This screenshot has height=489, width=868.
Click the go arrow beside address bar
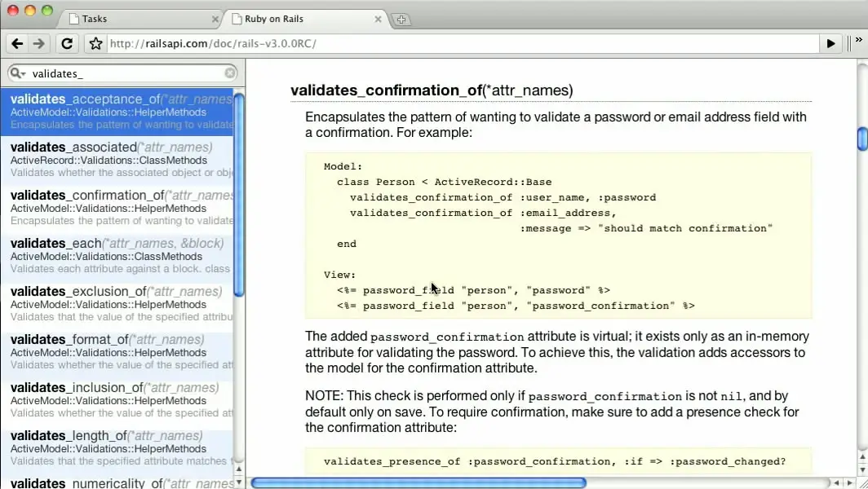tap(831, 44)
